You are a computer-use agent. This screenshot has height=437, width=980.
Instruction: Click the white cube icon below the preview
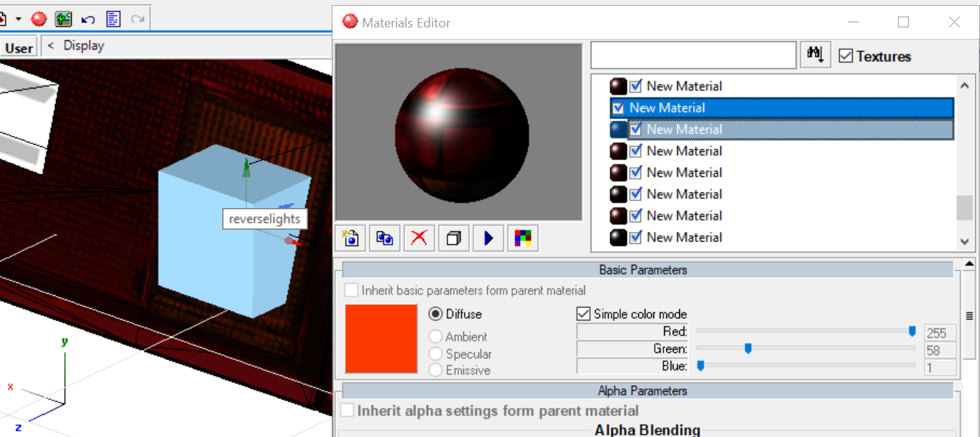point(454,238)
